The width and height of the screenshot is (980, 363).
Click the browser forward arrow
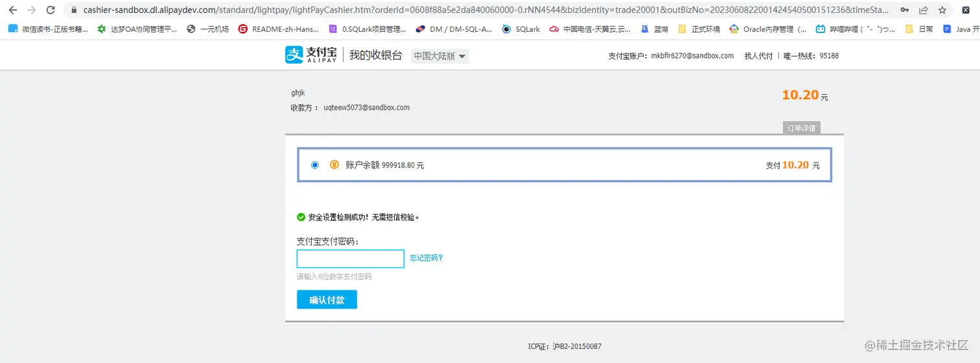[x=31, y=10]
